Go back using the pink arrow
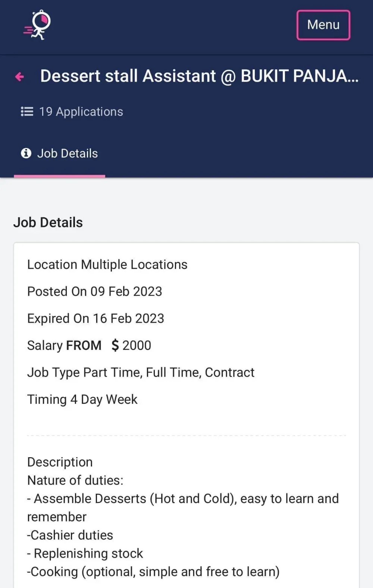 (x=19, y=77)
